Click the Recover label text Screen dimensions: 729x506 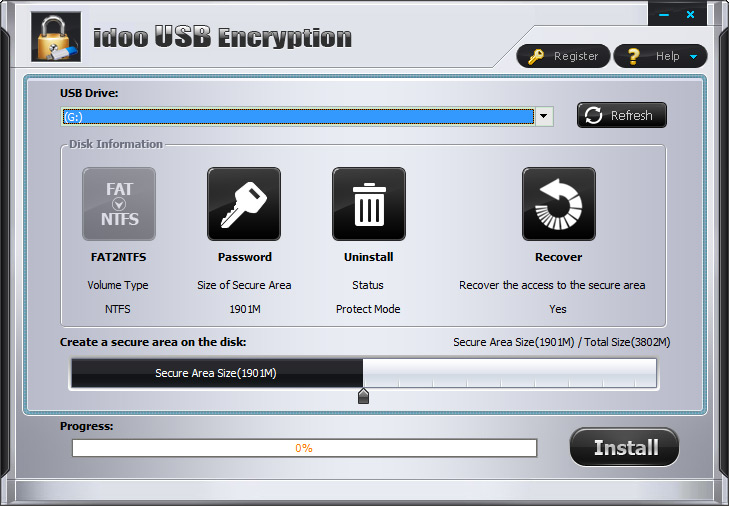[x=558, y=257]
